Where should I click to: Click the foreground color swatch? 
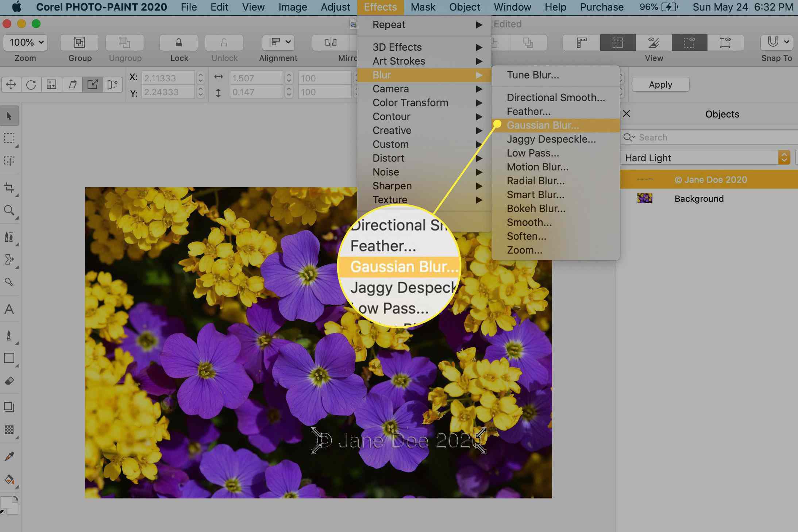coord(6,502)
